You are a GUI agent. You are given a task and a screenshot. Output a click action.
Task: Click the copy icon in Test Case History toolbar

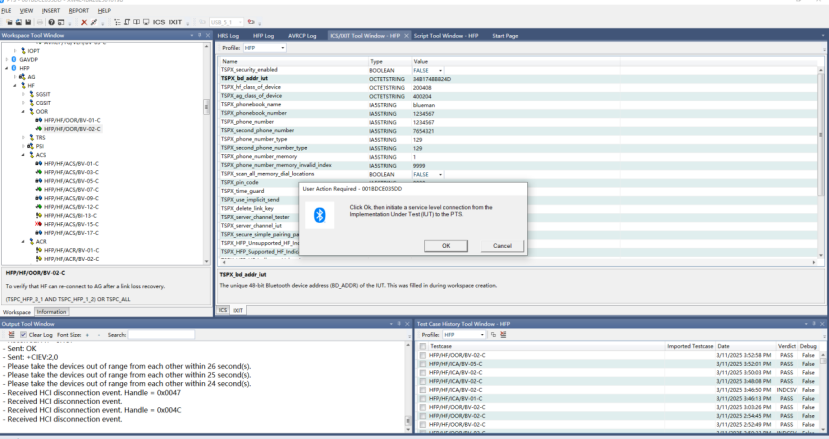493,335
